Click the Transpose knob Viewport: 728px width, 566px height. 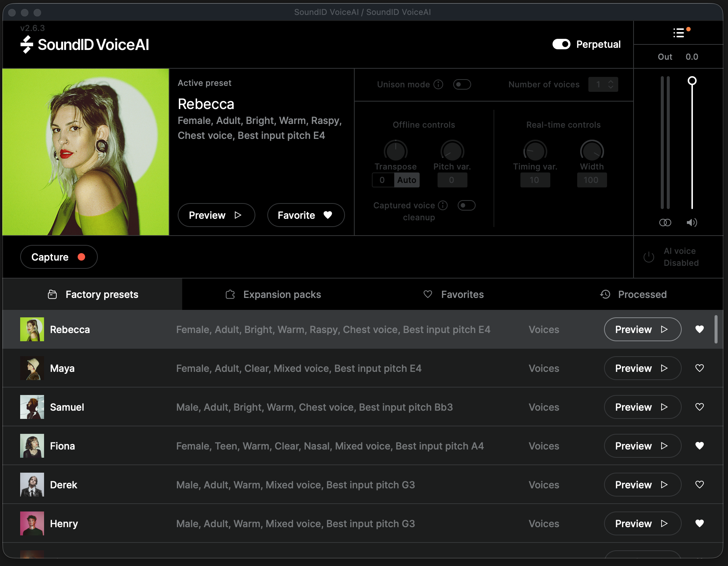[396, 151]
